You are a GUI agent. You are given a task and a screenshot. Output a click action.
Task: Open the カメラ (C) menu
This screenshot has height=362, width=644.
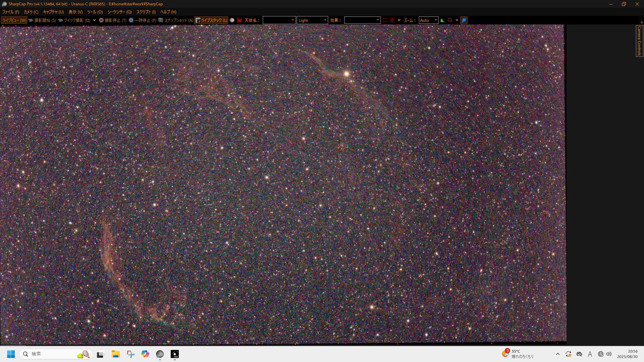pos(31,12)
